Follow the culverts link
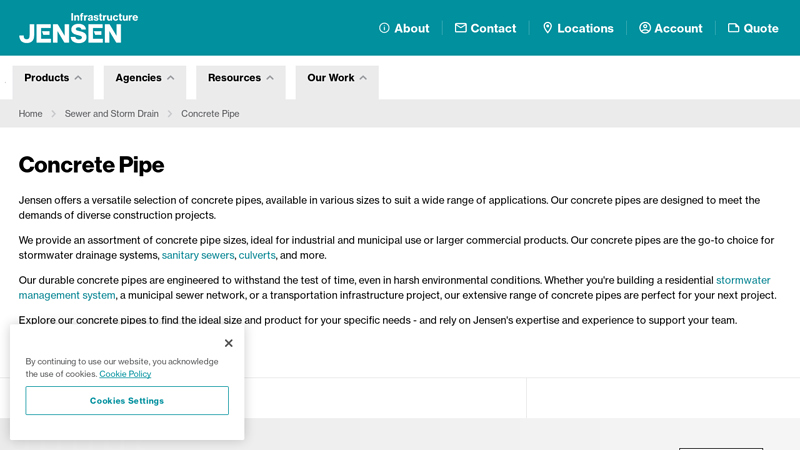Viewport: 800px width, 450px height. pos(257,255)
